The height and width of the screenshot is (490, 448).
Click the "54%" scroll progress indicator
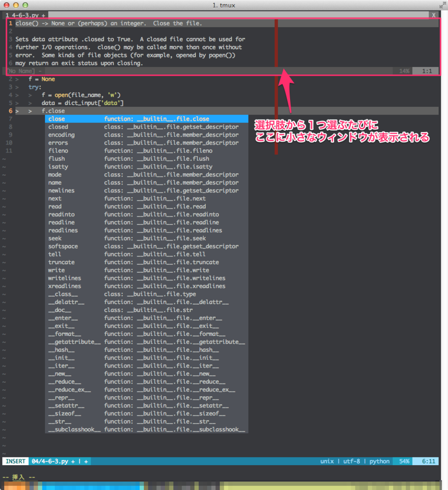coord(405,461)
